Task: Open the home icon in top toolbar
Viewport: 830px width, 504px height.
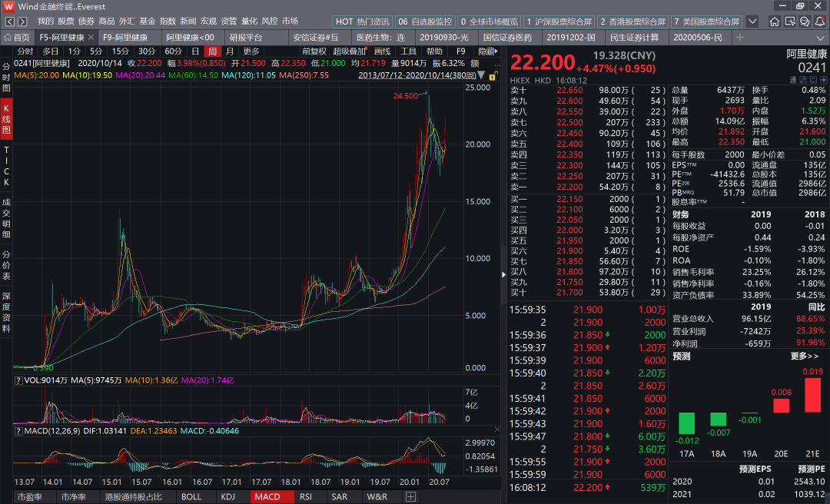Action: (775, 22)
